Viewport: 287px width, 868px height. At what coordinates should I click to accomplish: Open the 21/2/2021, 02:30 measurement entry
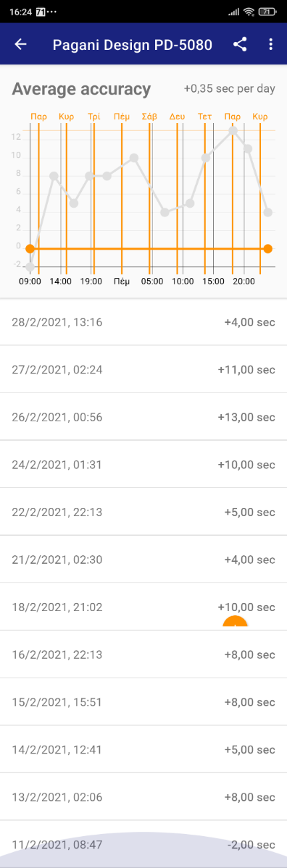[143, 560]
